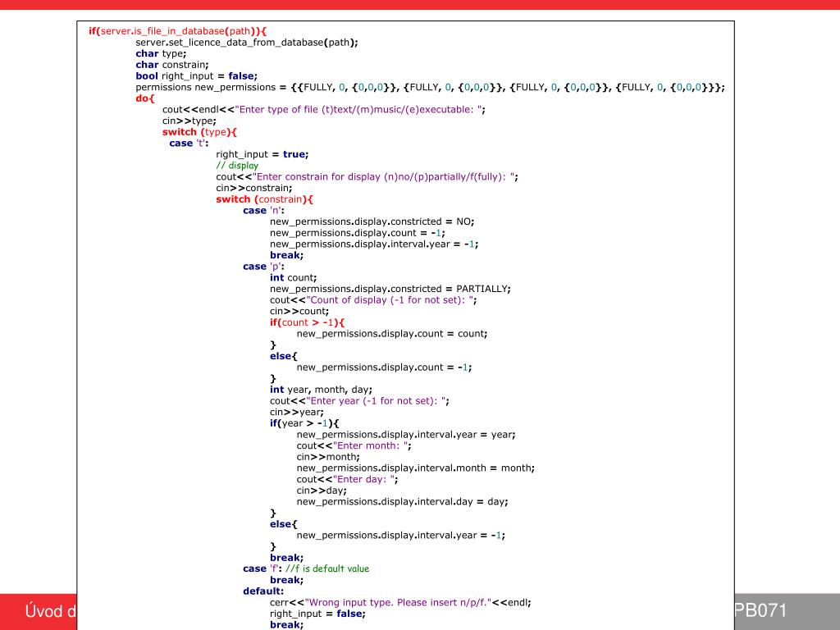Select the 'display.interval.day = day;' line
Viewport: 840px width, 630px height.
click(402, 502)
